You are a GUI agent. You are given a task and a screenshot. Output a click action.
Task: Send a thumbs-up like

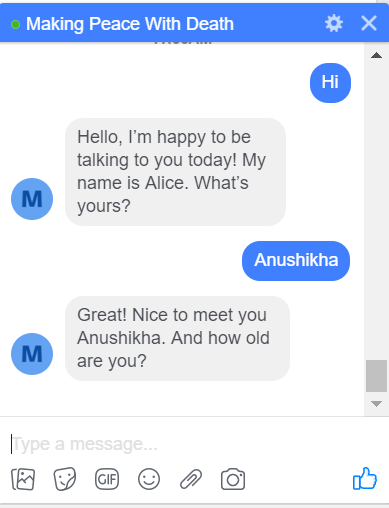point(365,478)
